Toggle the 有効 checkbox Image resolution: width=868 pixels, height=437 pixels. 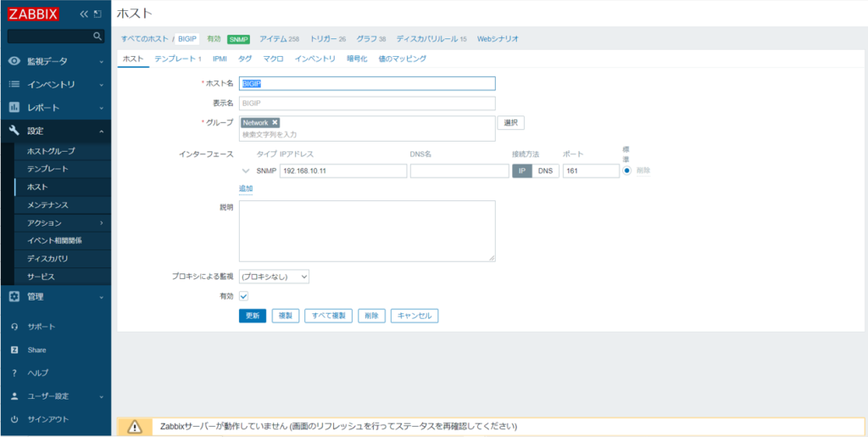[x=243, y=296]
